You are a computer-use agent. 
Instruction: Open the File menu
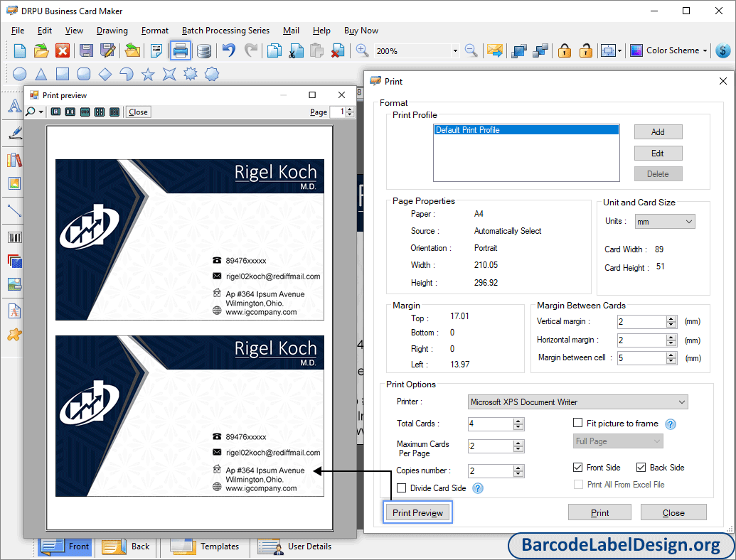coord(18,31)
